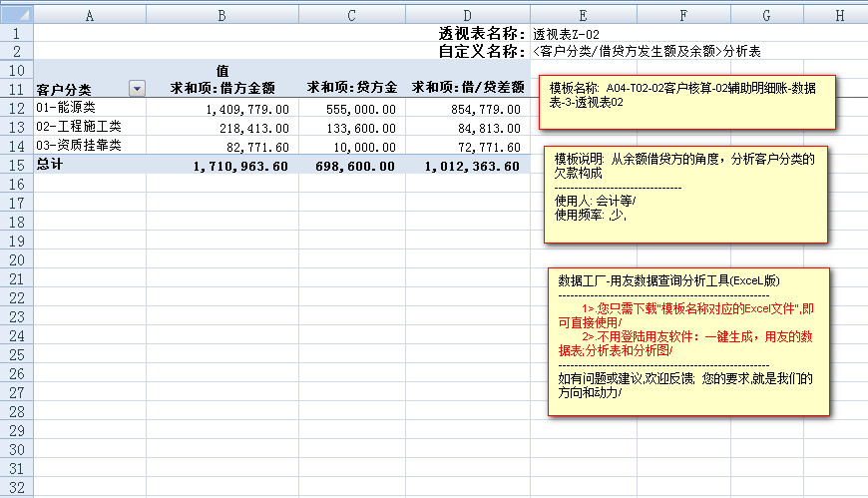Image resolution: width=868 pixels, height=498 pixels.
Task: Click the 透视表Z-02 name cell
Action: [x=566, y=34]
